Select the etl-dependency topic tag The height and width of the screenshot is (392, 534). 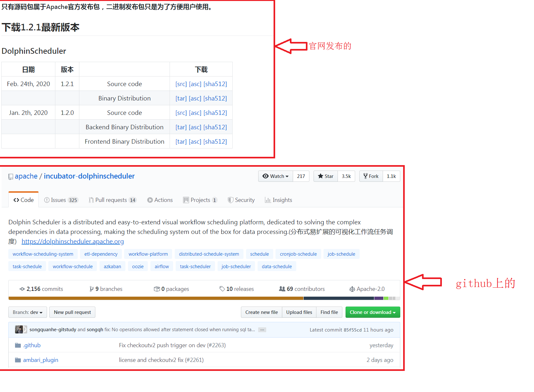101,254
